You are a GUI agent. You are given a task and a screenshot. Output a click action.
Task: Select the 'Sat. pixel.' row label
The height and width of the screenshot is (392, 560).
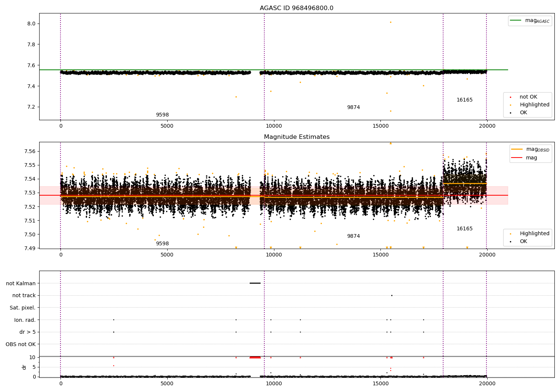tap(23, 308)
